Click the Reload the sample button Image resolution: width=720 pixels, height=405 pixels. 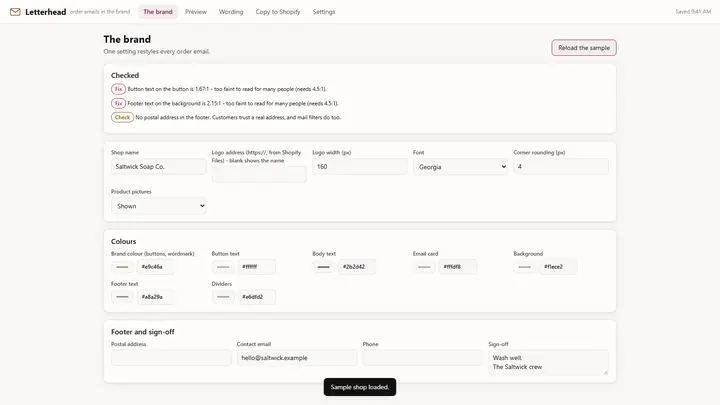click(x=584, y=48)
